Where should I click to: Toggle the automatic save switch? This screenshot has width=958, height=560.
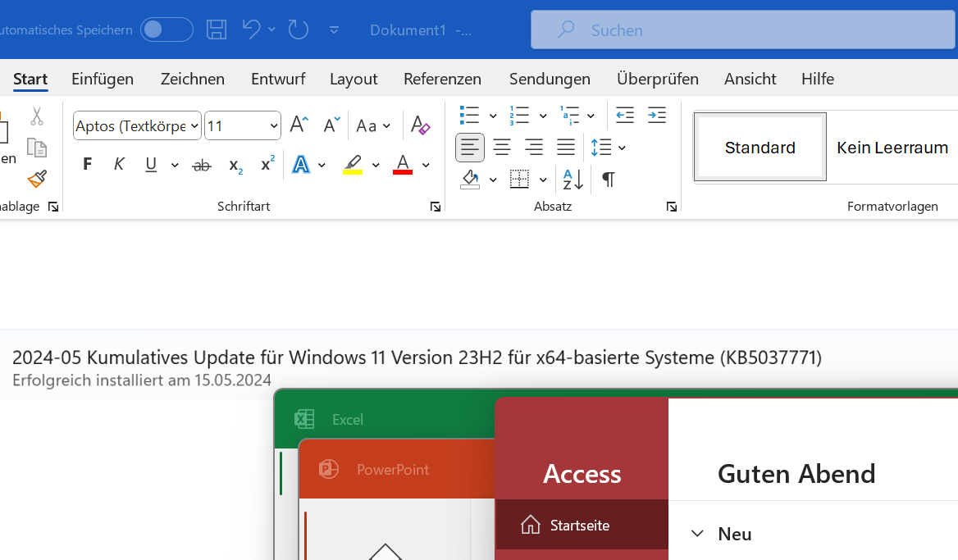pyautogui.click(x=167, y=30)
